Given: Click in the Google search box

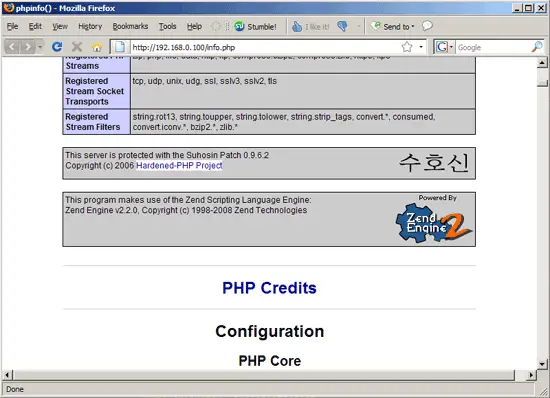Looking at the screenshot, I should tap(493, 47).
